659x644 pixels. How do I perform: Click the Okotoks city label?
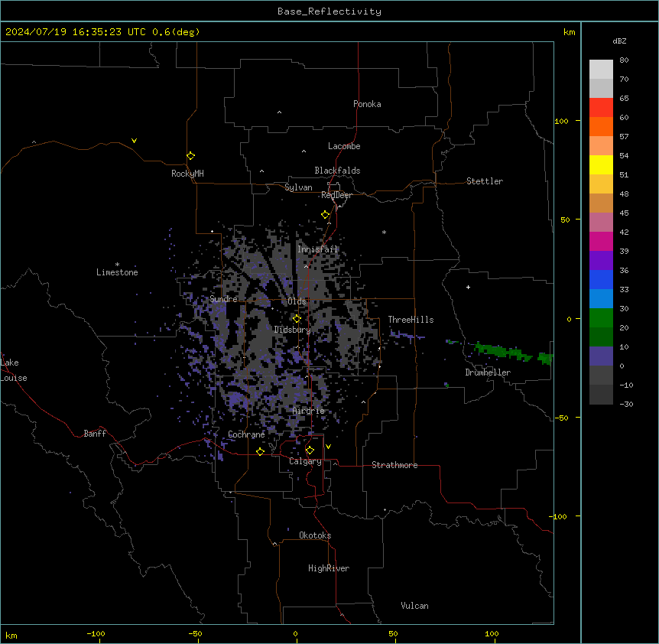pyautogui.click(x=315, y=535)
